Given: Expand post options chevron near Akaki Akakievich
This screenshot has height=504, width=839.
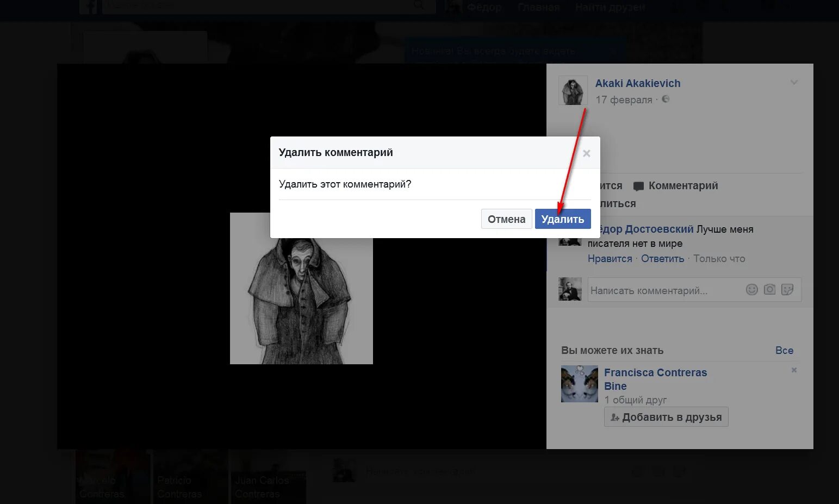Looking at the screenshot, I should click(x=794, y=83).
